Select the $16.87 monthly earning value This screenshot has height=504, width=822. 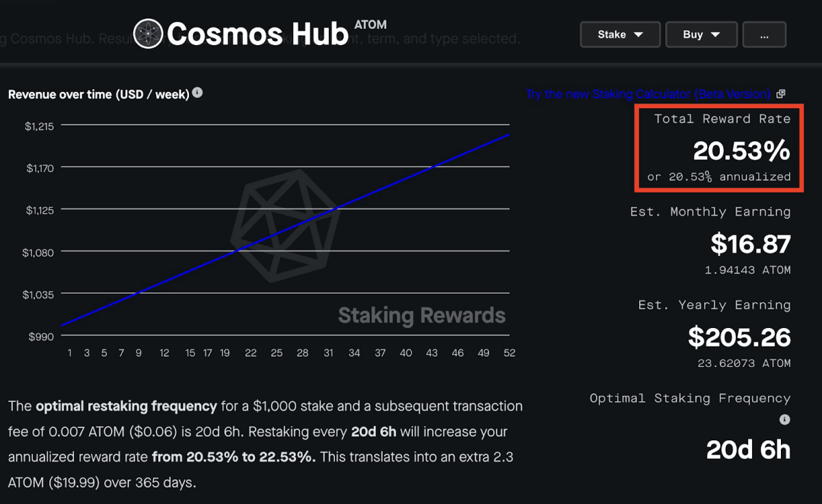(x=751, y=244)
